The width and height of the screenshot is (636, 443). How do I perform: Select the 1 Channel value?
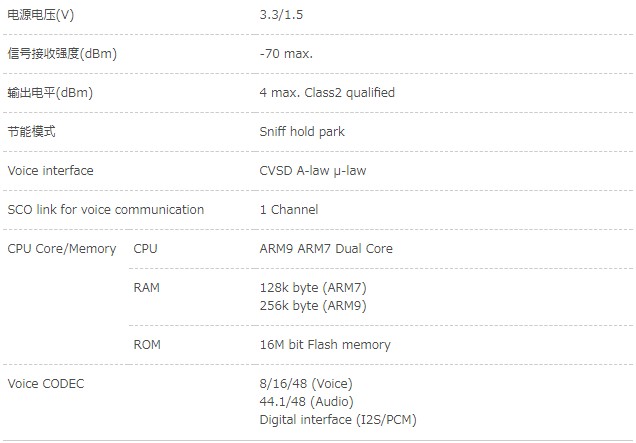point(289,209)
